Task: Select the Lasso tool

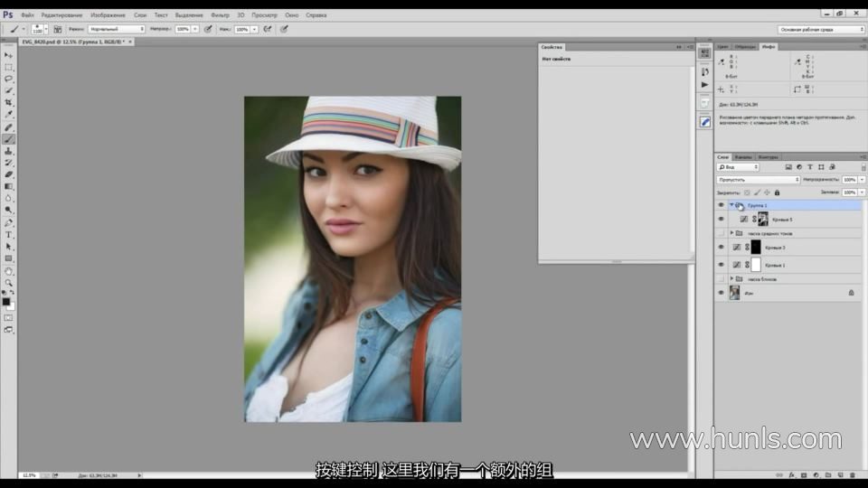Action: pyautogui.click(x=9, y=79)
